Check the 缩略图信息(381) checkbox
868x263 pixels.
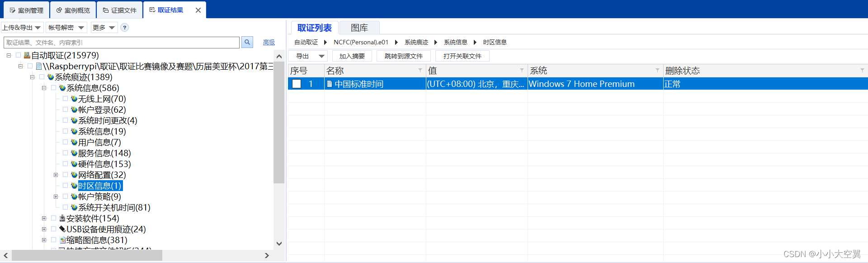pos(54,240)
